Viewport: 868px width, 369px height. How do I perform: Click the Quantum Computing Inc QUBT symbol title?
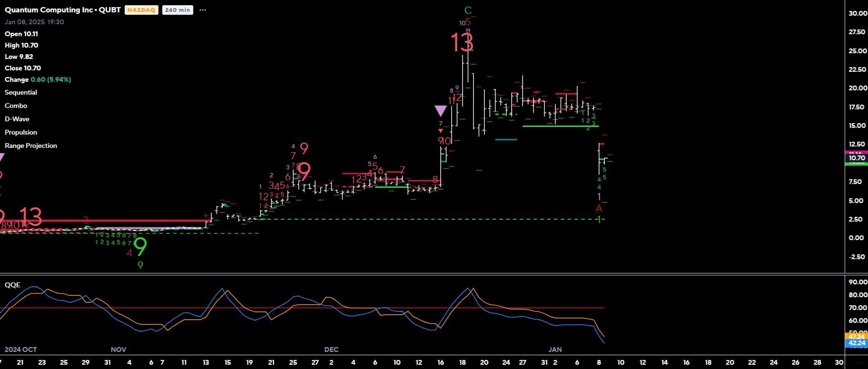coord(62,10)
